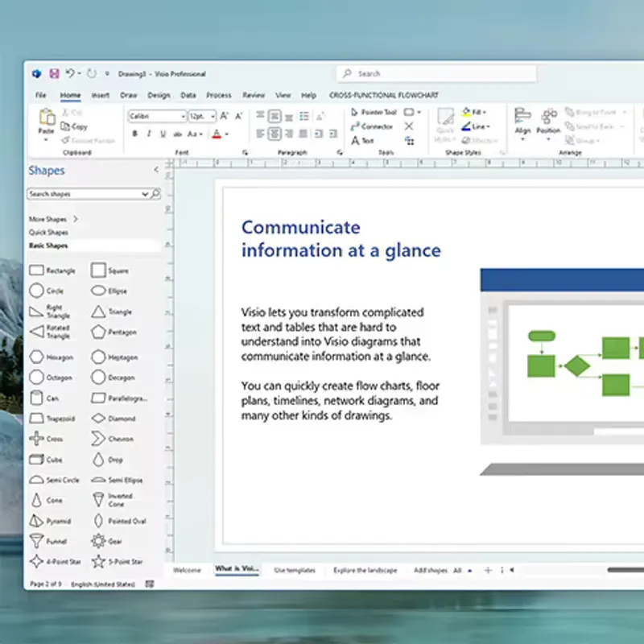This screenshot has height=644, width=644.
Task: Switch to the Insert tab
Action: [x=100, y=95]
